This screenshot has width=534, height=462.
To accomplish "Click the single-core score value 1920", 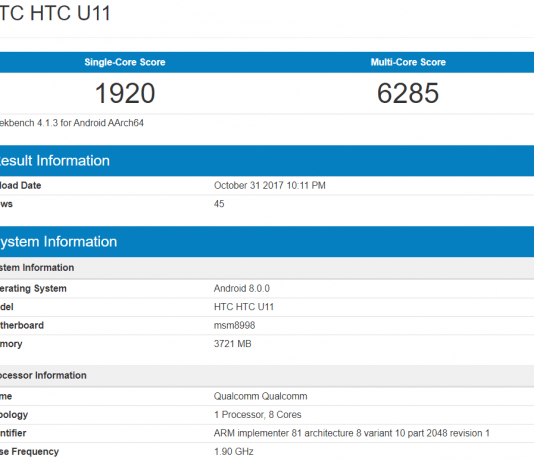I will (x=125, y=93).
